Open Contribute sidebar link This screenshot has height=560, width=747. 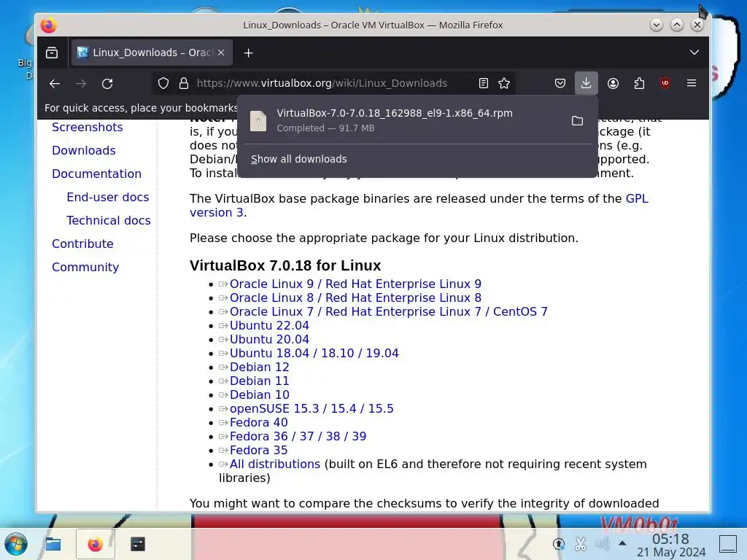point(83,244)
